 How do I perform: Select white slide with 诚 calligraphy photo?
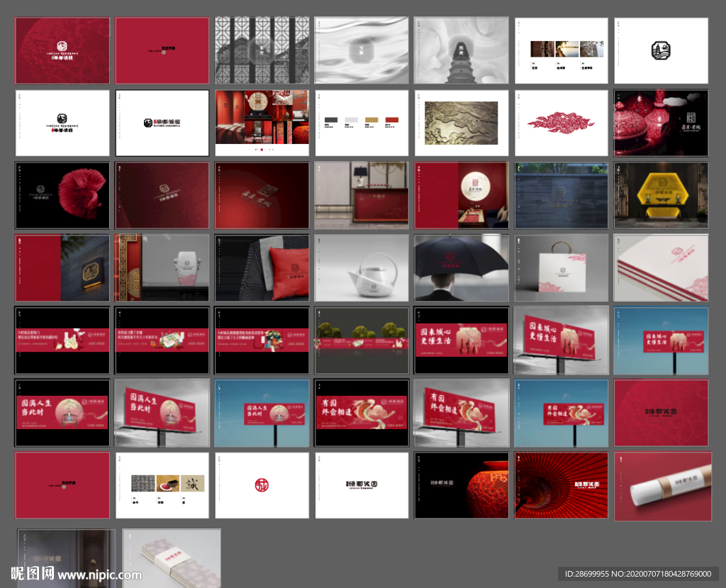[162, 485]
